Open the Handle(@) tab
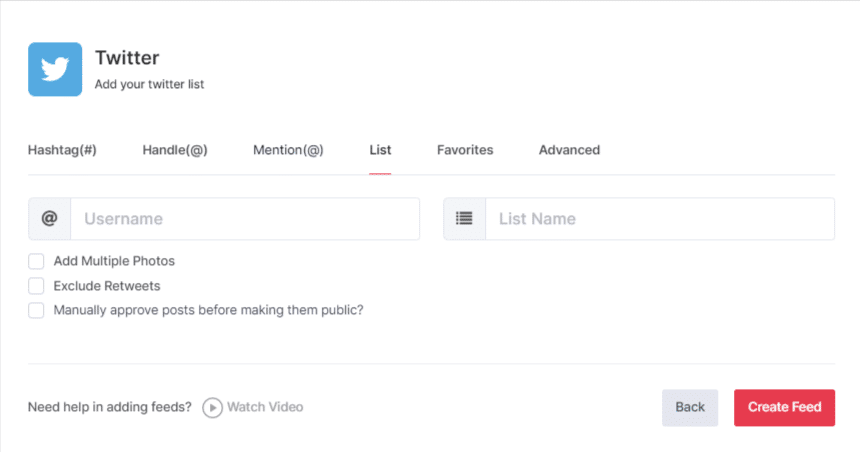The width and height of the screenshot is (860, 452). [x=175, y=150]
